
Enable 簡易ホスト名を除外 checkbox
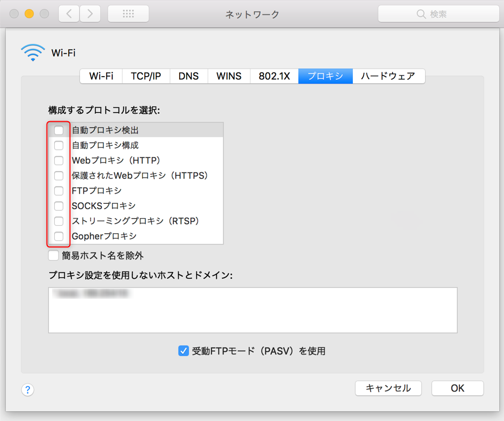coord(54,256)
